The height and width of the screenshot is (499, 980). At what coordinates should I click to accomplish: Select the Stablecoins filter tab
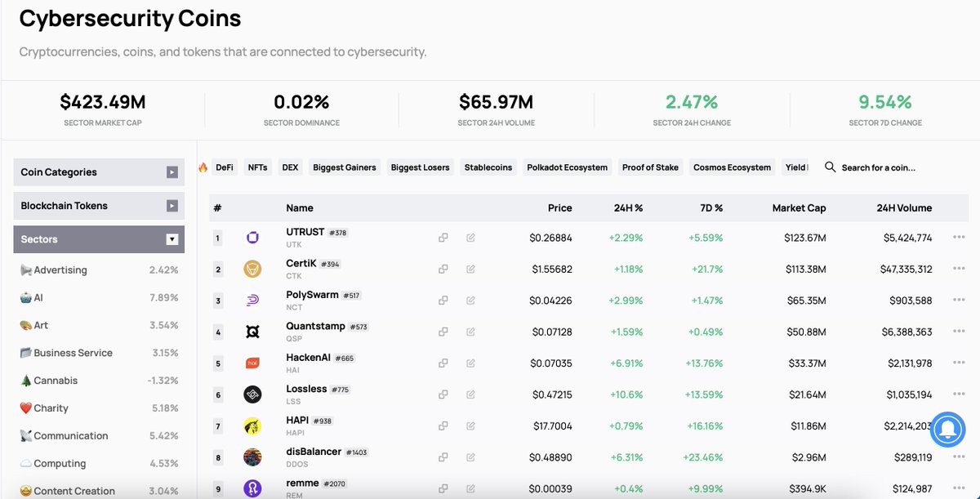pos(488,167)
